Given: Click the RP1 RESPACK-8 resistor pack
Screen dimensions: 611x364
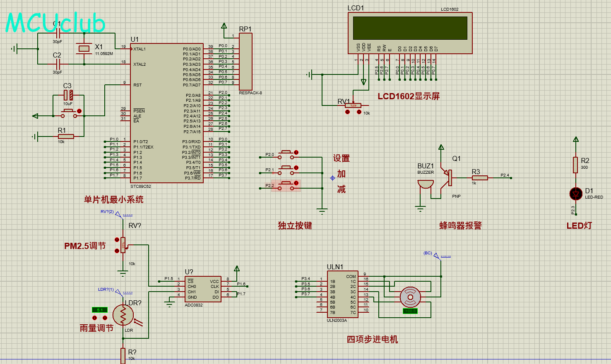Looking at the screenshot, I should pos(245,62).
